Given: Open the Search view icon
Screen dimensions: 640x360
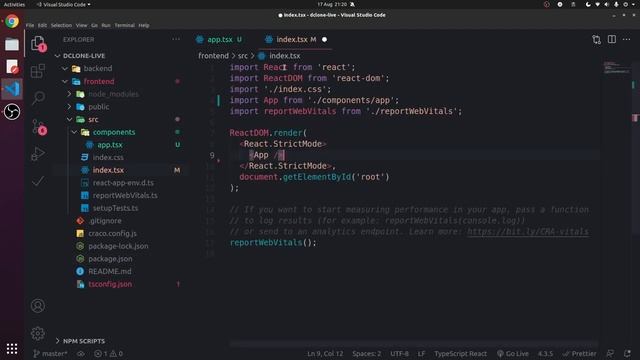Looking at the screenshot, I should 38,98.
